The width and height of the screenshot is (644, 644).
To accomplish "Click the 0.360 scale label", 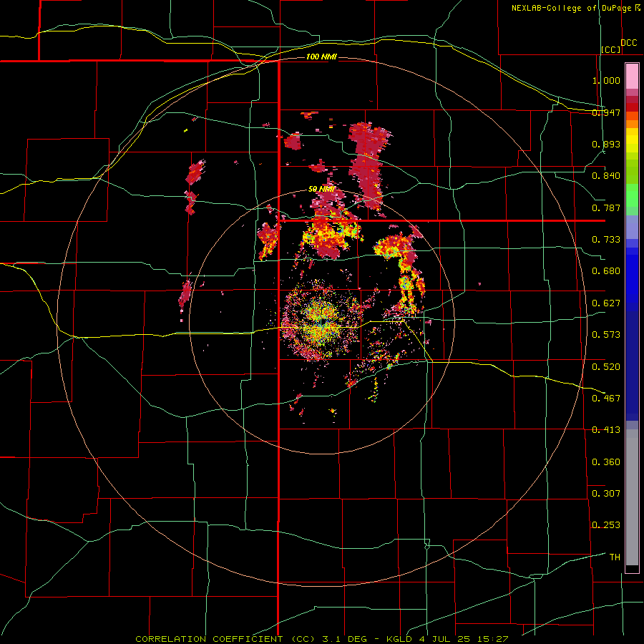I will click(x=606, y=462).
